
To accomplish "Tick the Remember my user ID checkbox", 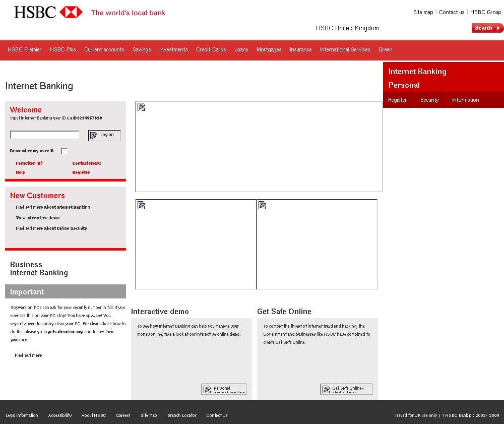I will 65,151.
